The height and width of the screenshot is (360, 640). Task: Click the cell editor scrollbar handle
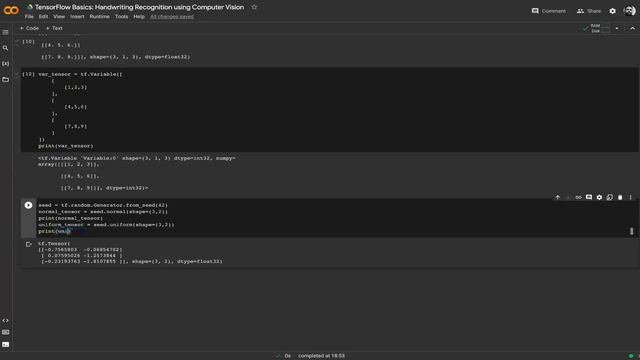(631, 231)
